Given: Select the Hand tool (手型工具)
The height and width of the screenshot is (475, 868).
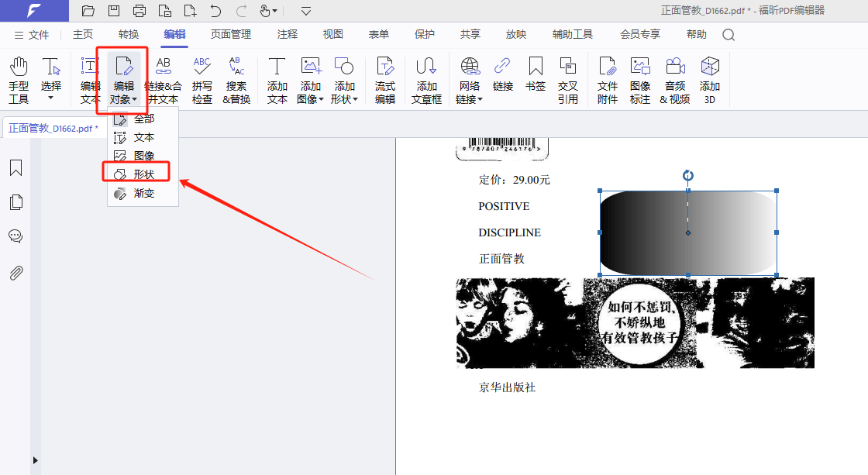Looking at the screenshot, I should tap(19, 80).
